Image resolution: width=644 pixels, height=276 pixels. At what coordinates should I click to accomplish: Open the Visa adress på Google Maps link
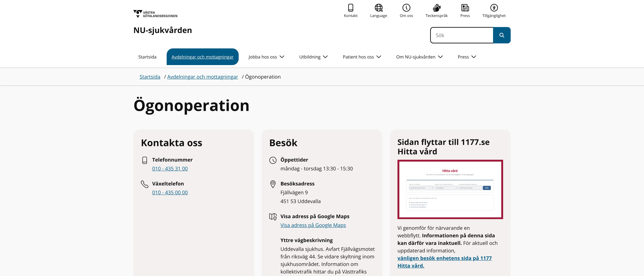point(313,225)
